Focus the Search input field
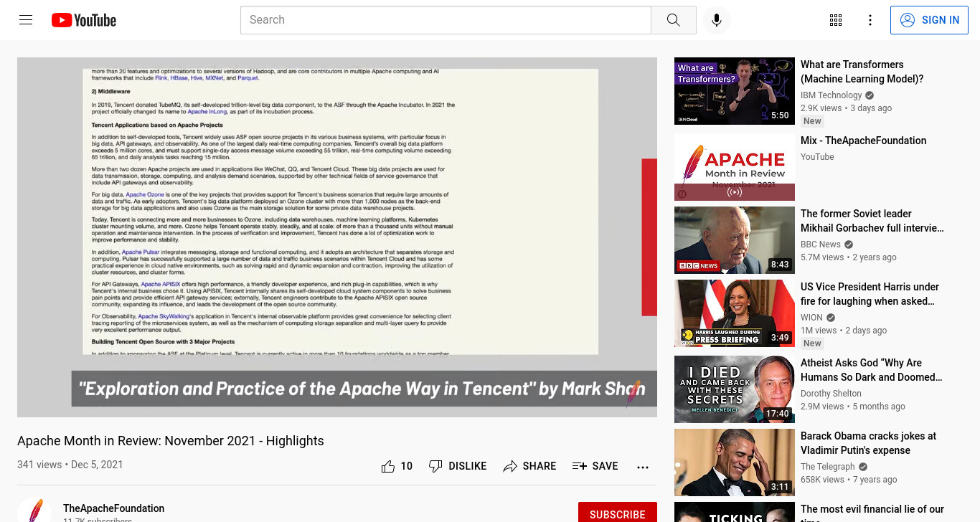Viewport: 980px width, 522px height. tap(446, 20)
